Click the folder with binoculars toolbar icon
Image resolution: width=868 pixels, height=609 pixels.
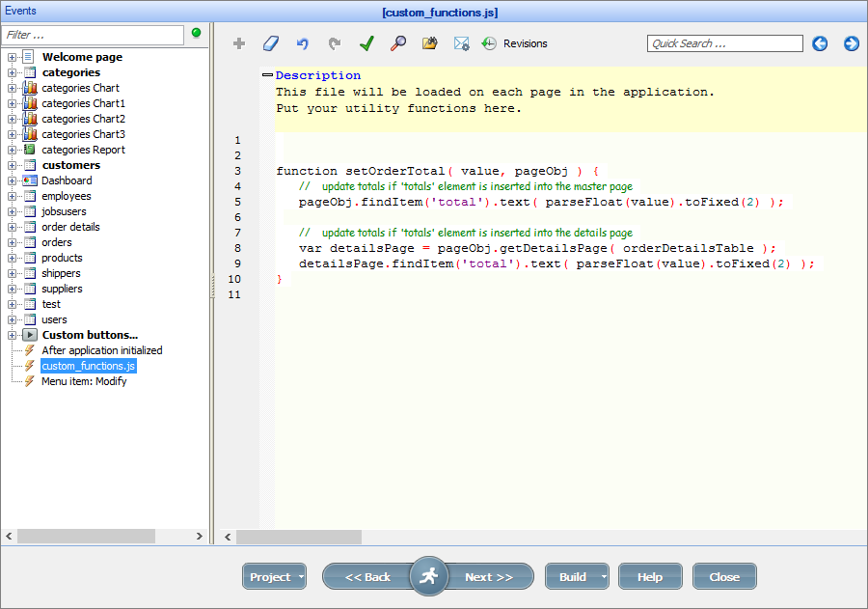pos(429,43)
